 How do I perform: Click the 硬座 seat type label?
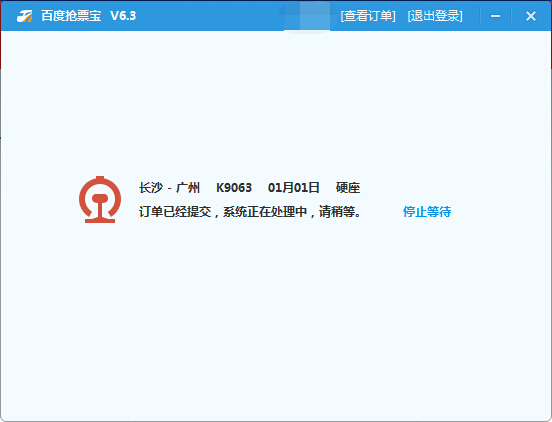pyautogui.click(x=348, y=188)
